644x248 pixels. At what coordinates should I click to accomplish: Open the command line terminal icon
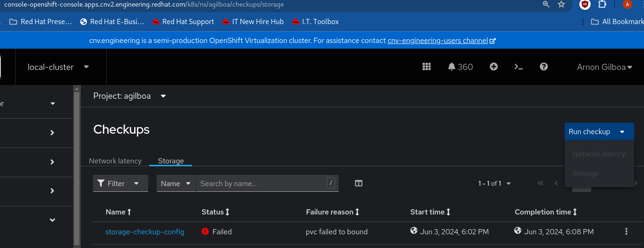tap(518, 67)
